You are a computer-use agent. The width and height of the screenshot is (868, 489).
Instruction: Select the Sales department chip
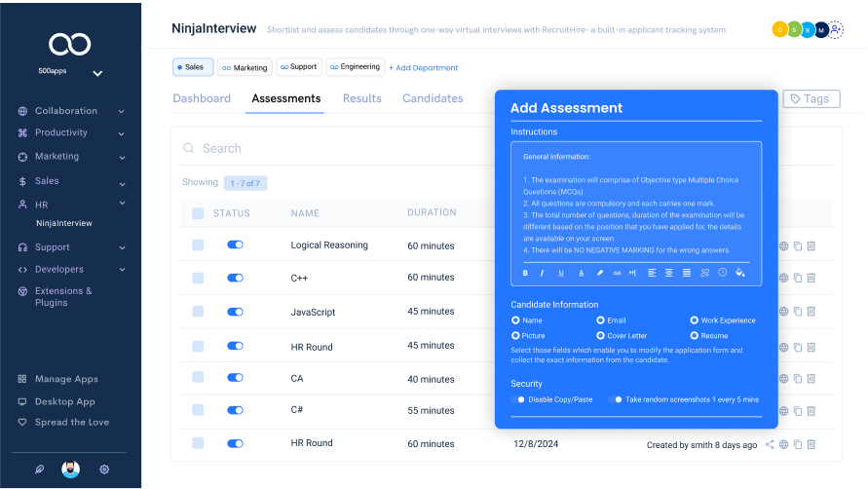193,67
